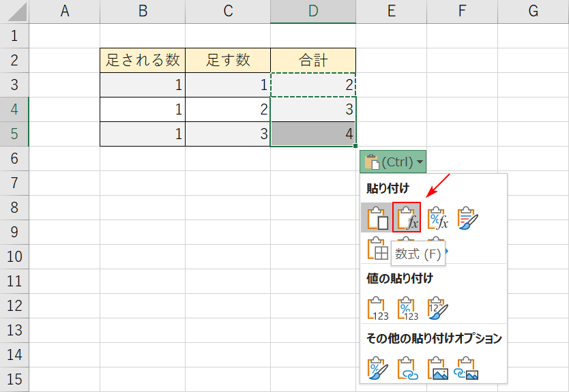Select row 12 header
The image size is (569, 392).
tap(14, 305)
